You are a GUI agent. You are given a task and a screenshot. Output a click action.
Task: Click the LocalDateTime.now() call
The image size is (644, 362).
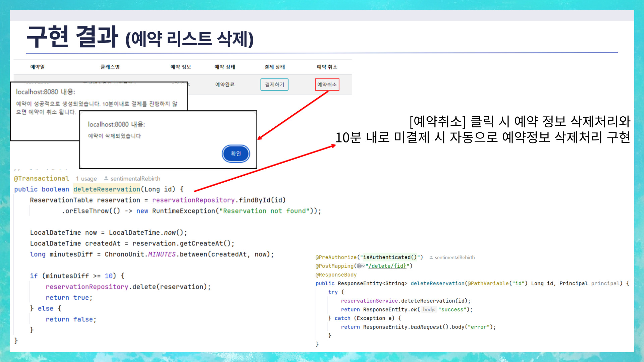[x=148, y=233]
